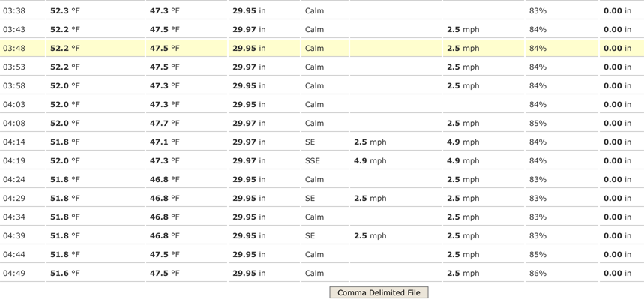
Task: Select the 52.3 °F temperature value
Action: (65, 11)
